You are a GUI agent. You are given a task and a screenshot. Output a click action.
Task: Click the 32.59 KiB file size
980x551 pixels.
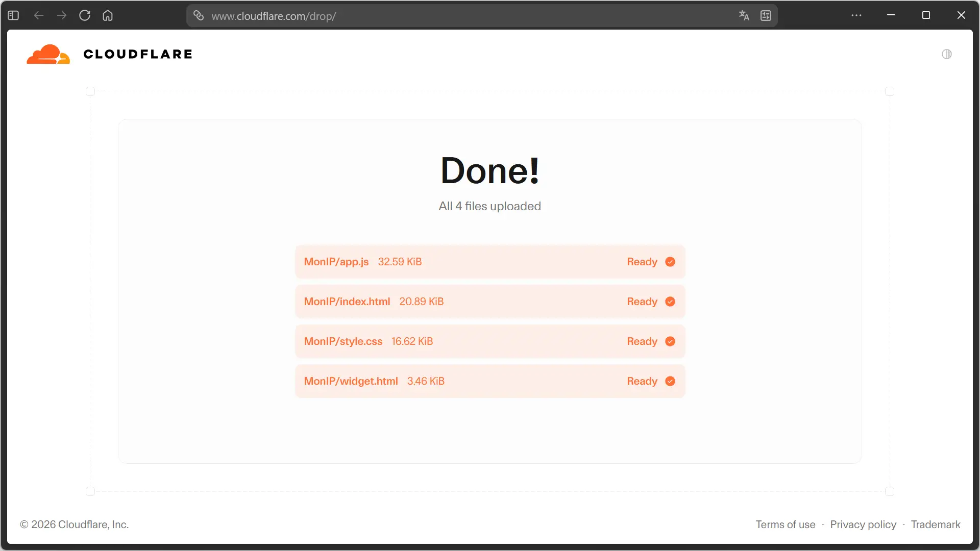400,262
